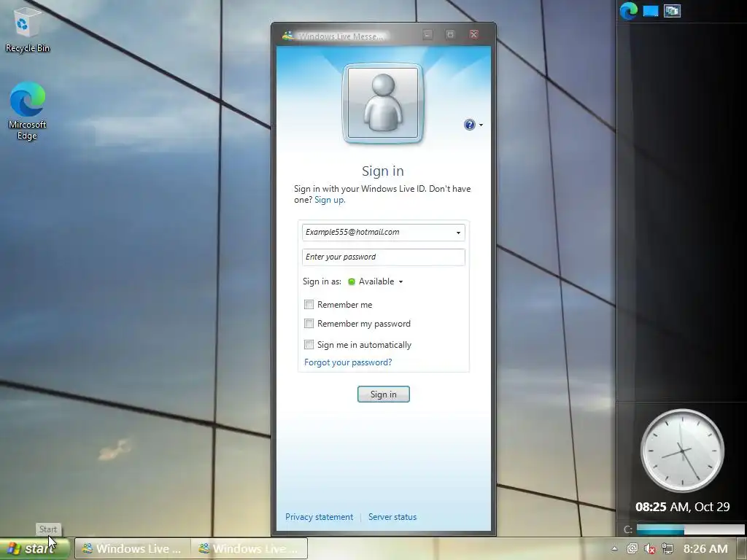Click the Show desktop strip beside the clock
The width and height of the screenshot is (747, 560).
pyautogui.click(x=741, y=549)
